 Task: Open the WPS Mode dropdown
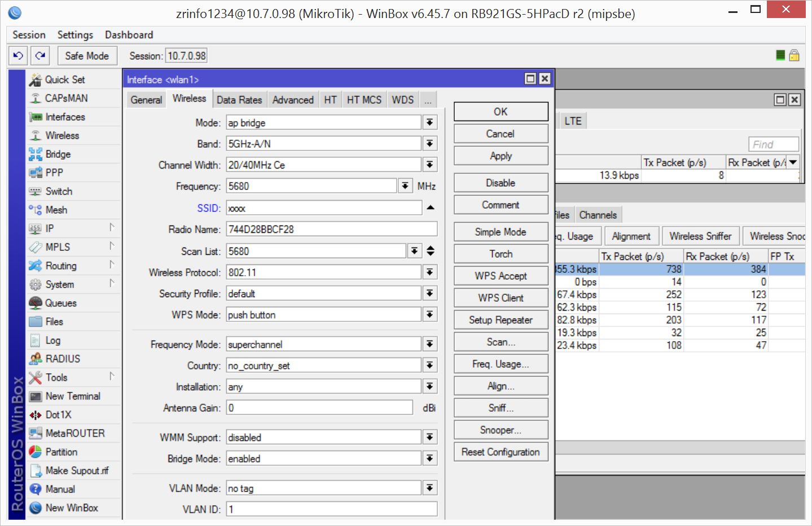(x=430, y=315)
